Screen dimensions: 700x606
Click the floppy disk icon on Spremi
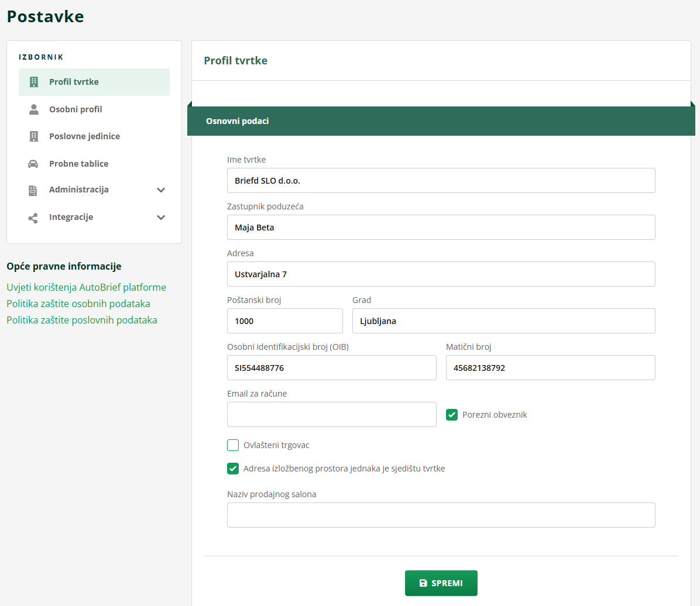(x=423, y=583)
